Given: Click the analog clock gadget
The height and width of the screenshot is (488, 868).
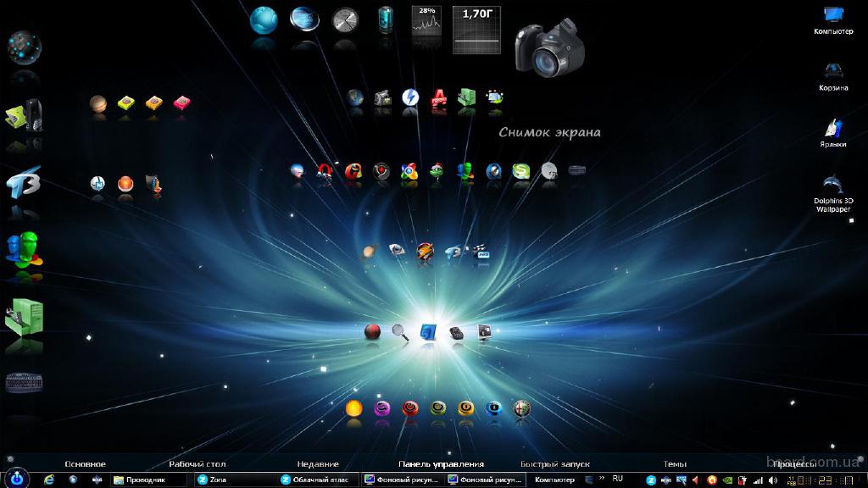Looking at the screenshot, I should tap(345, 20).
